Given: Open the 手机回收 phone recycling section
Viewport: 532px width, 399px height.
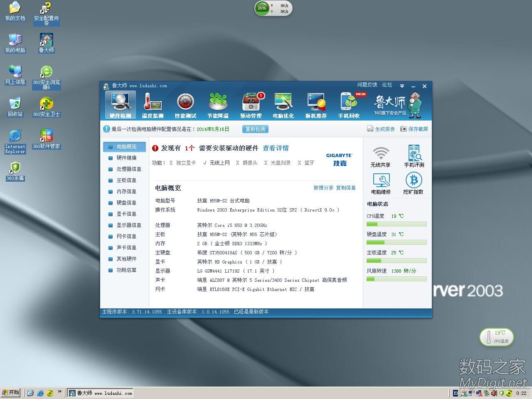Looking at the screenshot, I should [349, 106].
